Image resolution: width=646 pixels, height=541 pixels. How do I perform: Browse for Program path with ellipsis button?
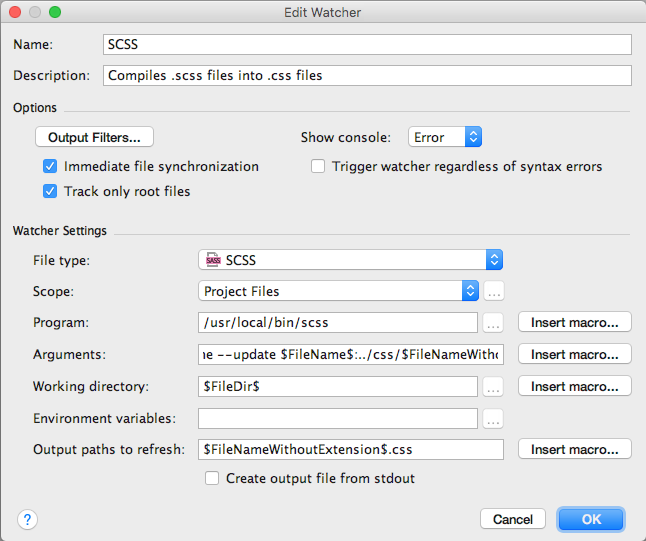click(x=493, y=323)
